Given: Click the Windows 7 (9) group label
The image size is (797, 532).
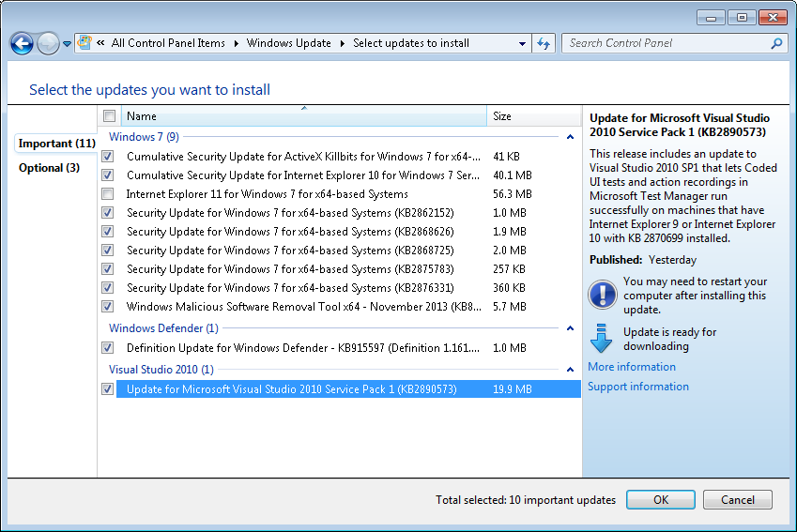Looking at the screenshot, I should [x=144, y=137].
